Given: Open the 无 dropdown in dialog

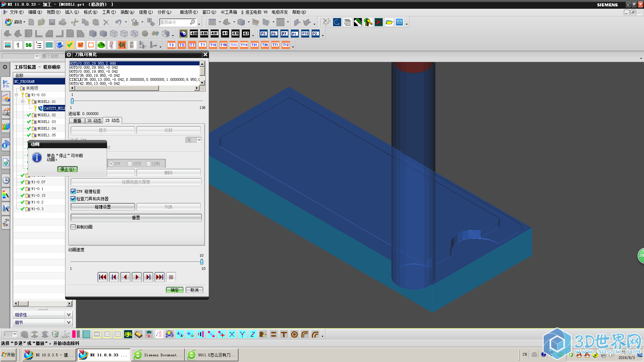Looking at the screenshot, I should (199, 140).
